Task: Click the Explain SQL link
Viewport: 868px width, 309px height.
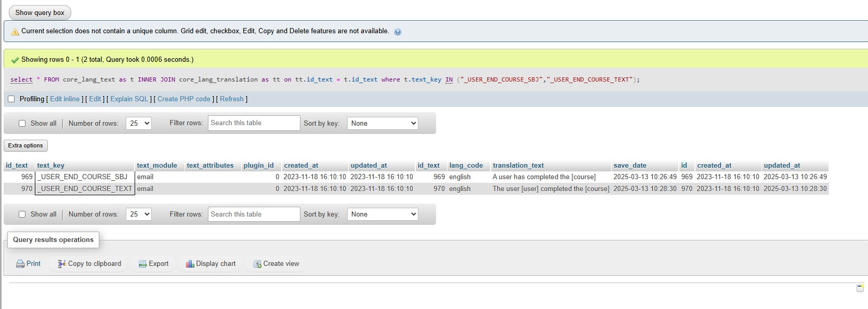Action: [x=129, y=99]
